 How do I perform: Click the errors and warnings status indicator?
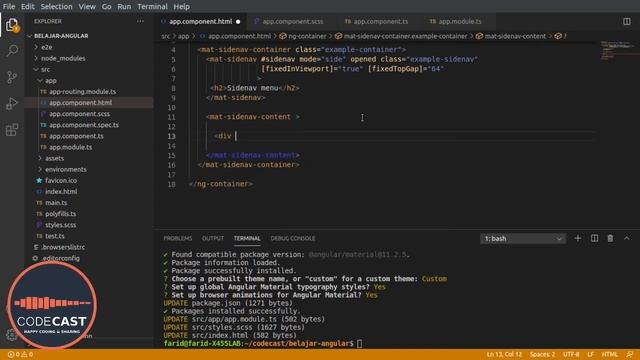[20, 354]
